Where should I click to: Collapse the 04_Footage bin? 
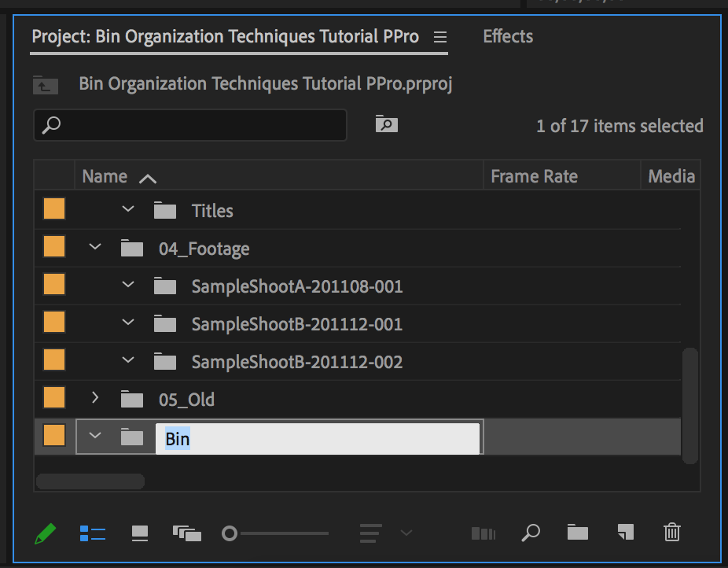click(x=95, y=246)
